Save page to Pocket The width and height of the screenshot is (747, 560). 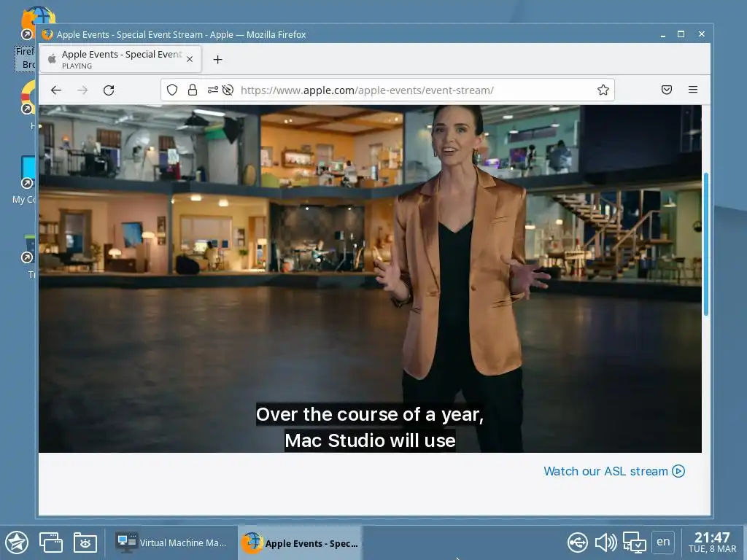click(667, 90)
